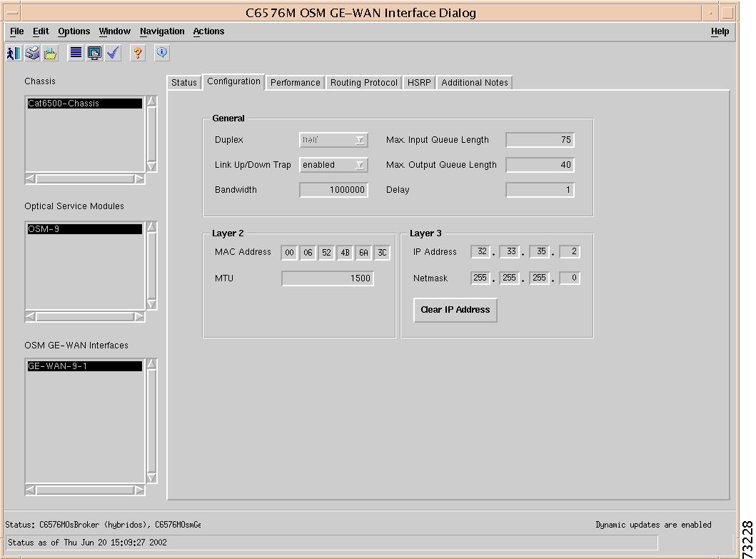Click Optical Service Modules list scroll down arrow

[151, 304]
